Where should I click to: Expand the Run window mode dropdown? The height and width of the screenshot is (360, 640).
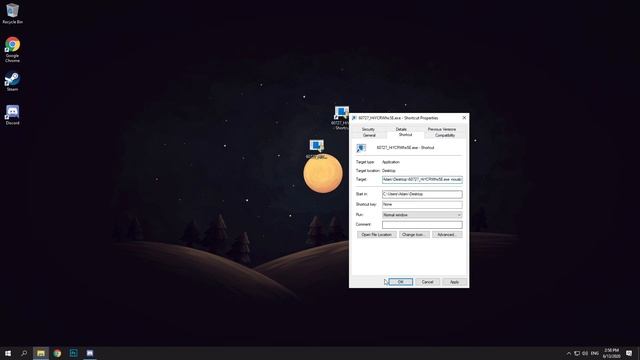(x=422, y=215)
